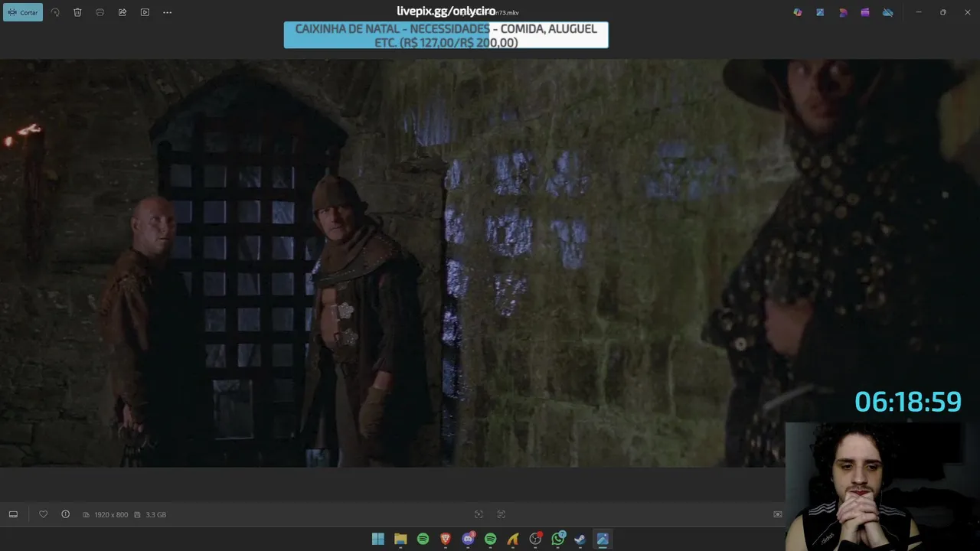The width and height of the screenshot is (980, 551).
Task: Delete the file using the trash icon
Action: [x=77, y=12]
